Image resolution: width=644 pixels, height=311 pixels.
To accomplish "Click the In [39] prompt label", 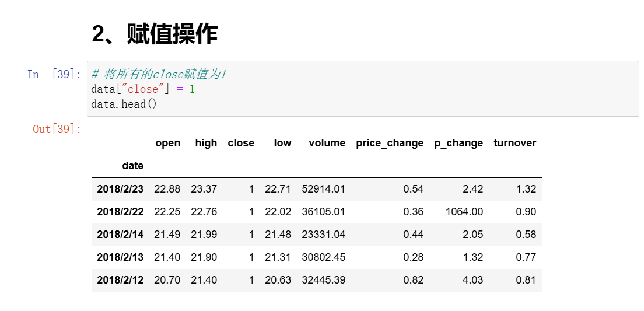I will 54,74.
